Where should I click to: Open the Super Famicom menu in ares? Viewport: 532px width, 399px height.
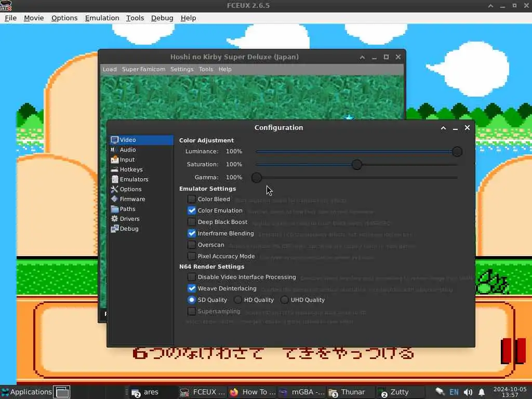[143, 69]
